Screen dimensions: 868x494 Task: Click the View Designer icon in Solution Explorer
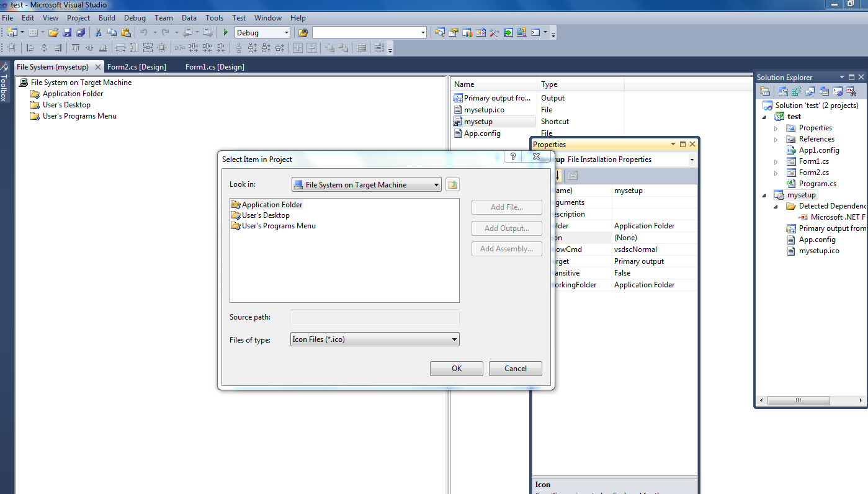pos(823,91)
